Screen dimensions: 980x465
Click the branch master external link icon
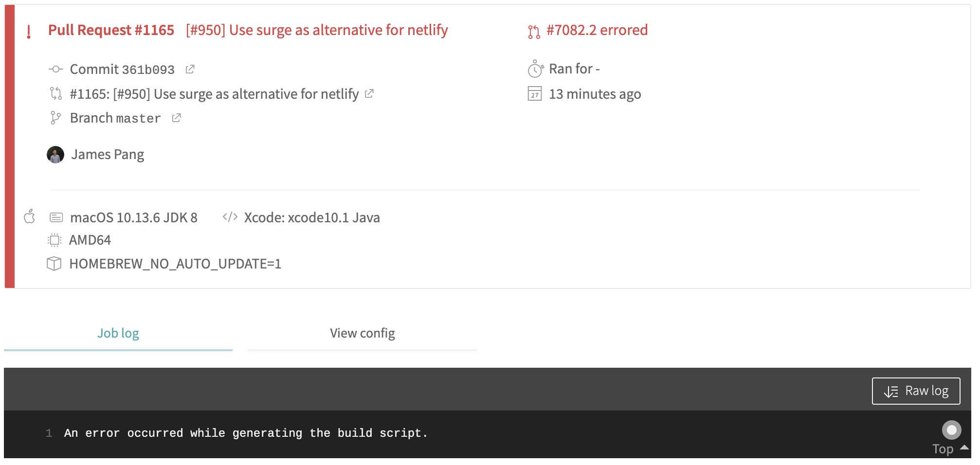point(176,118)
